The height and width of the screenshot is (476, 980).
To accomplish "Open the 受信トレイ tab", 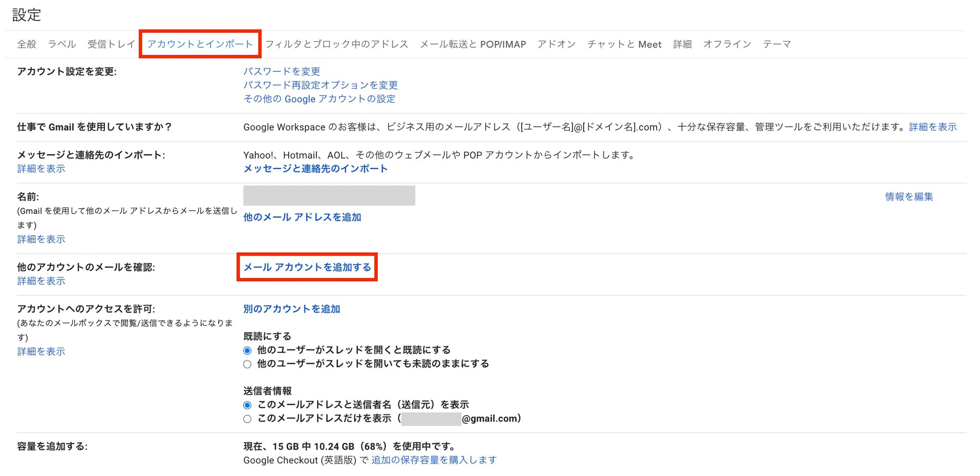I will 110,44.
